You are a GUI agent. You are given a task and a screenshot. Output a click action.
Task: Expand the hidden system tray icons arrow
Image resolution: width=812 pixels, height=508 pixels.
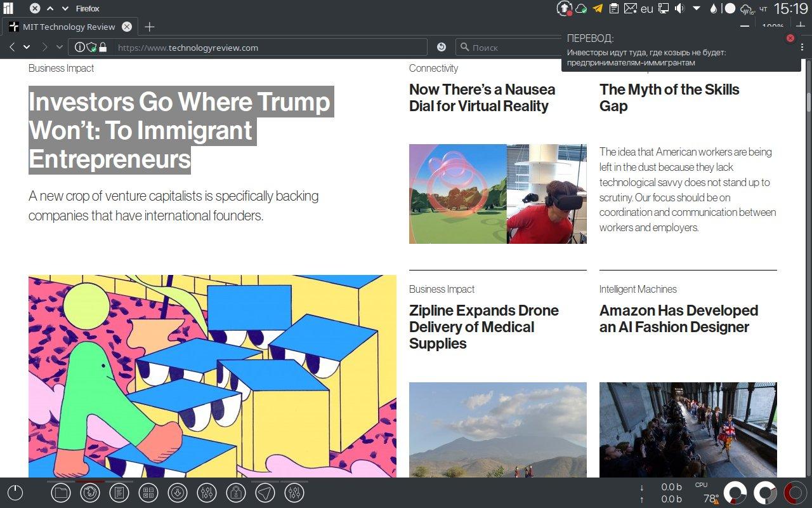[x=696, y=8]
